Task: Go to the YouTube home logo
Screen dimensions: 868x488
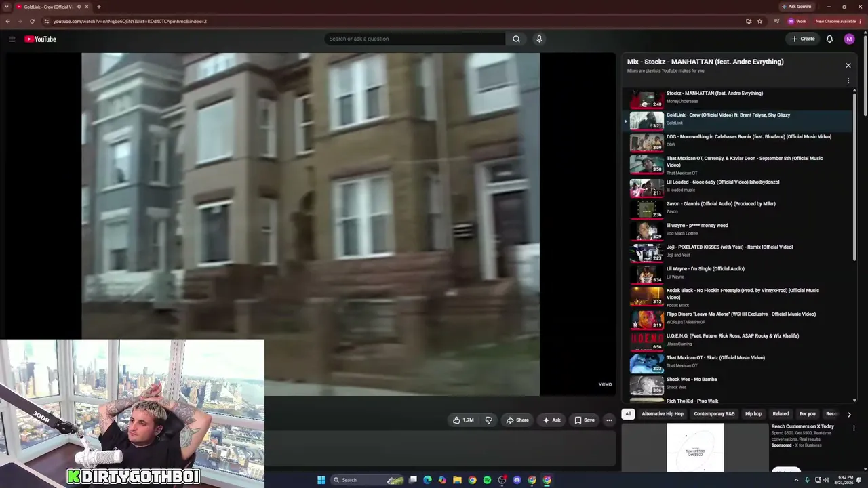Action: click(x=41, y=39)
